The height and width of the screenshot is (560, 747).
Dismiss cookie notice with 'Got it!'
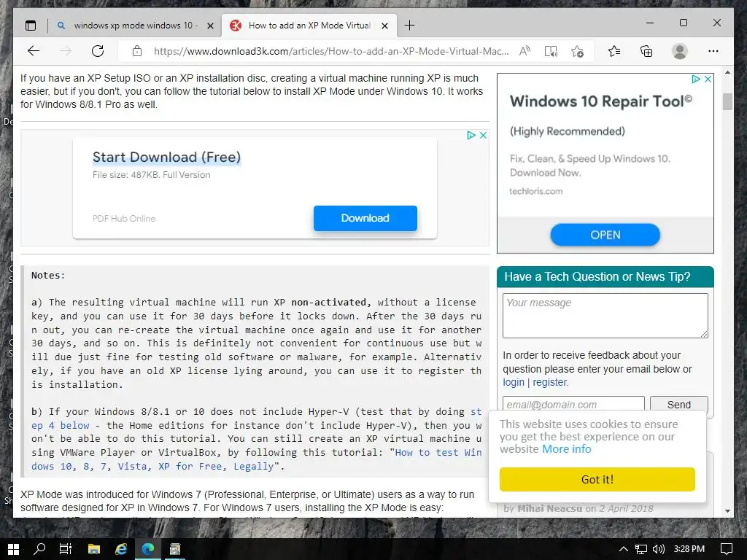[x=597, y=479]
